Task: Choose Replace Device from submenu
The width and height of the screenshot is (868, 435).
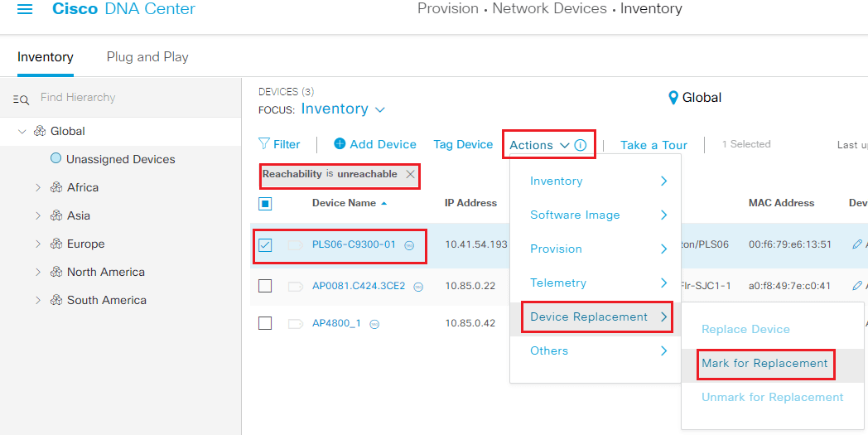Action: (x=745, y=330)
